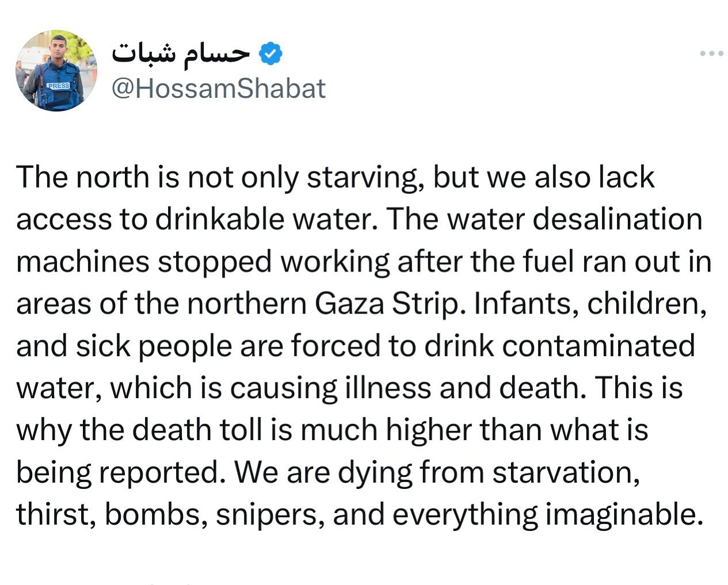This screenshot has width=728, height=585.
Task: Click the closing words "everything imaginable."
Action: [x=548, y=514]
